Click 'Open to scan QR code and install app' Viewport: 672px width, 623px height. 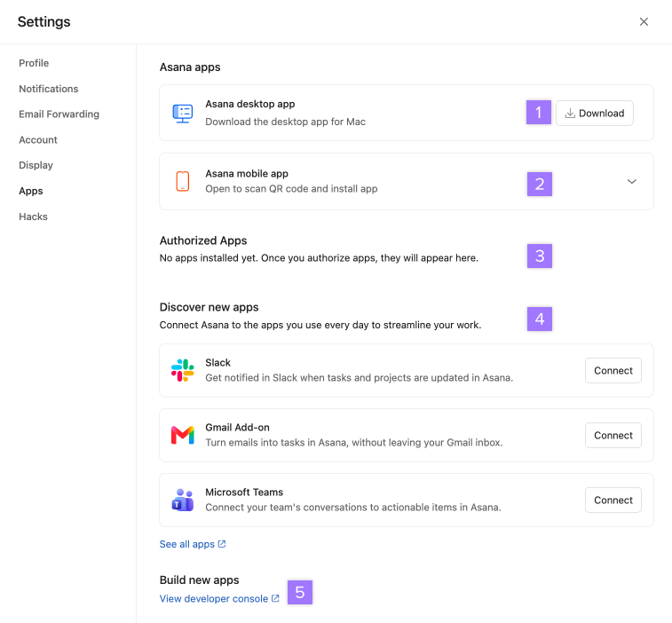tap(291, 189)
